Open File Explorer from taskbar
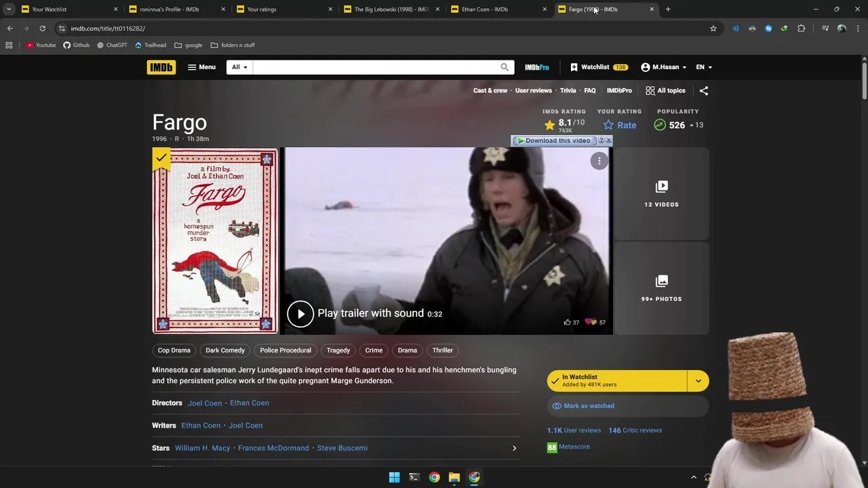Screen dimensions: 868x488 pyautogui.click(x=454, y=477)
